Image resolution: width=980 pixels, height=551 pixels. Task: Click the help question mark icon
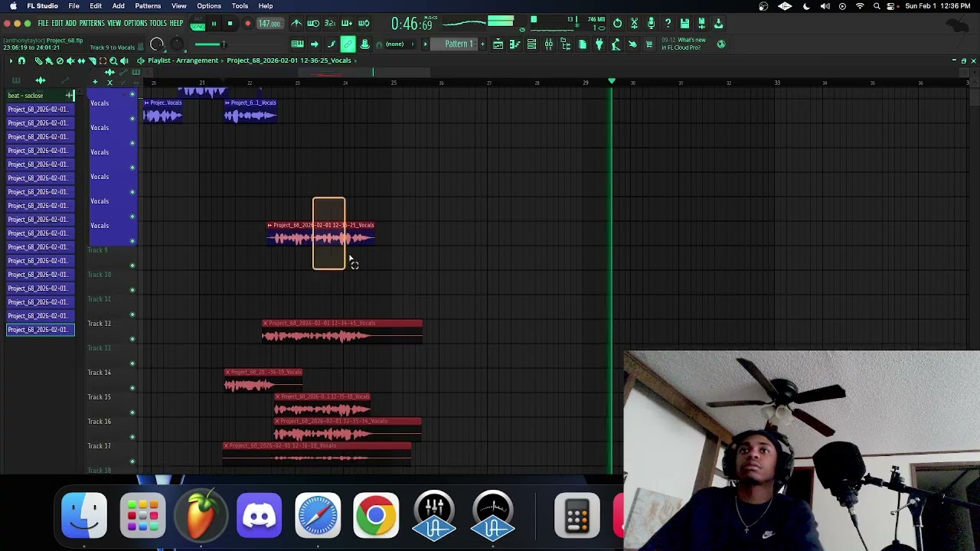pyautogui.click(x=668, y=24)
